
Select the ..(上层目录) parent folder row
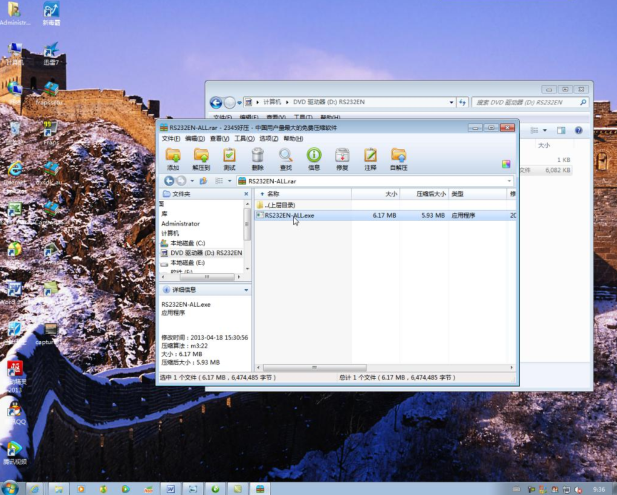pos(386,205)
